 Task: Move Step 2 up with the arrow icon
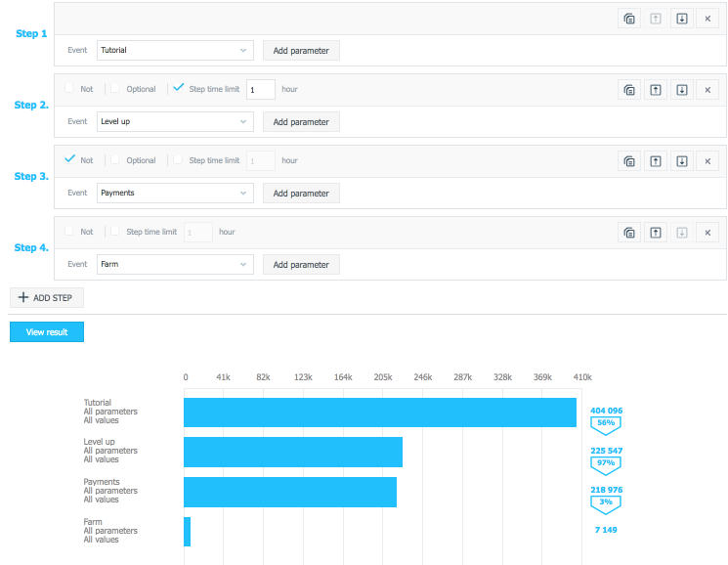pos(657,90)
